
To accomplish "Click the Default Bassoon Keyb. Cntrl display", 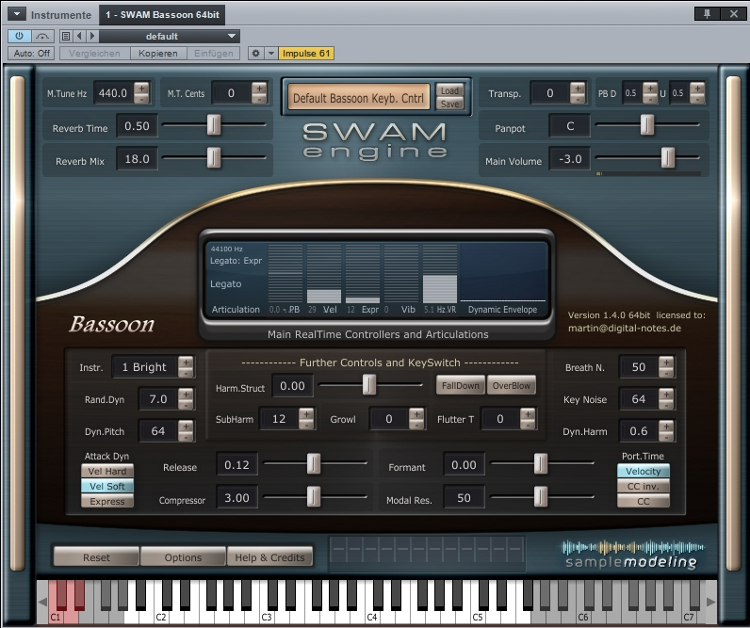I will (x=358, y=98).
